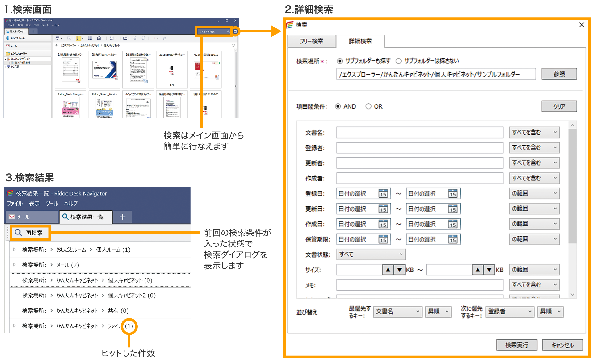Image resolution: width=593 pixels, height=364 pixels.
Task: Switch to list view in the toolbar
Action: click(x=90, y=38)
